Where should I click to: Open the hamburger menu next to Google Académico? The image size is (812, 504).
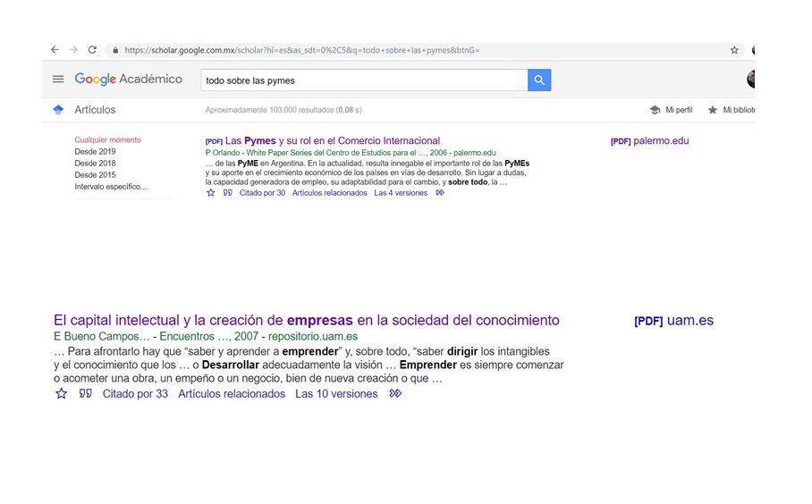point(58,80)
